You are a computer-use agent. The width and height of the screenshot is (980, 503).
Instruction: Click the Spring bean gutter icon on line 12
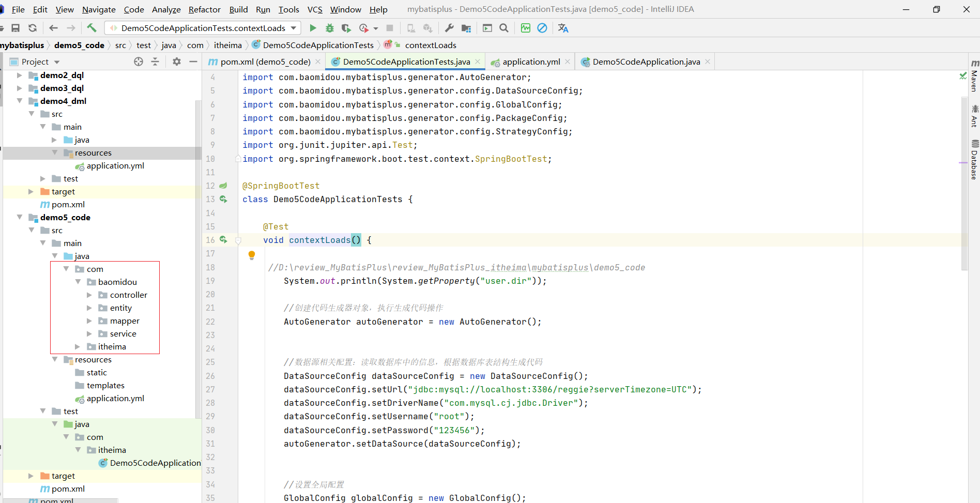pos(223,186)
